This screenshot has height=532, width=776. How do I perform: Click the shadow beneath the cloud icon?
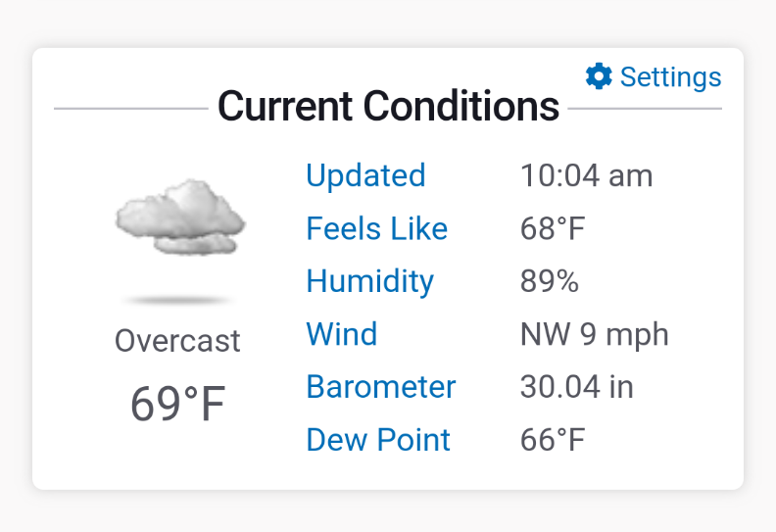(x=177, y=300)
